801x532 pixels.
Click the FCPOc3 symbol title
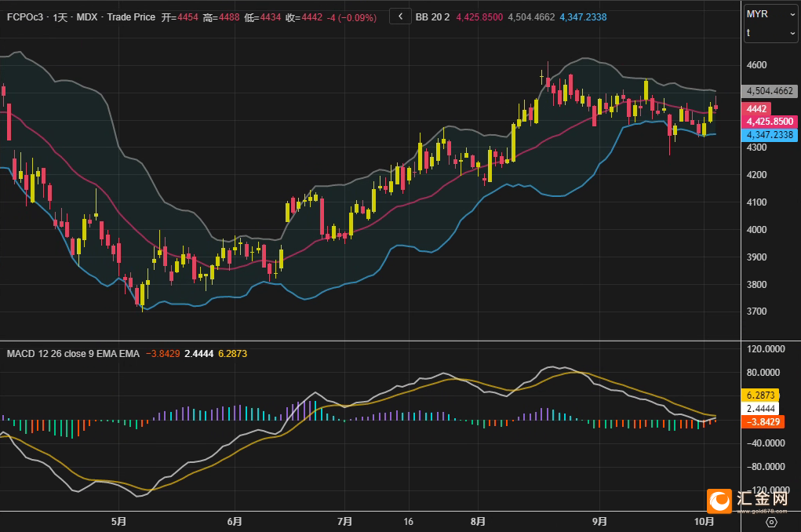(x=26, y=16)
